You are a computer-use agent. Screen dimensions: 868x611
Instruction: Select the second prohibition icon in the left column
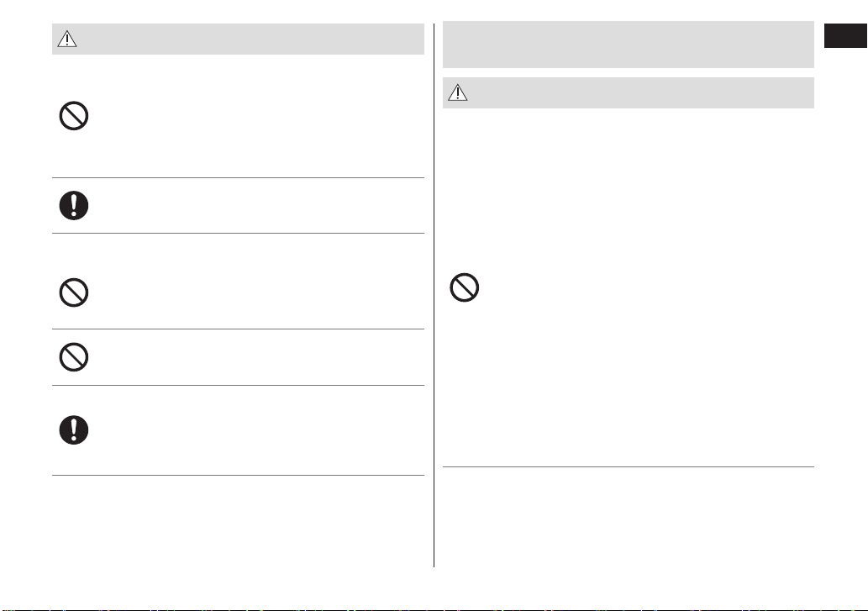[x=74, y=292]
